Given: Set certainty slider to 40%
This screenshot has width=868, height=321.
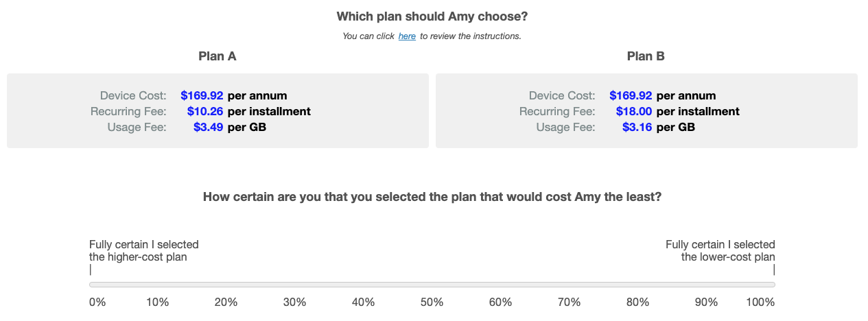Looking at the screenshot, I should 364,285.
